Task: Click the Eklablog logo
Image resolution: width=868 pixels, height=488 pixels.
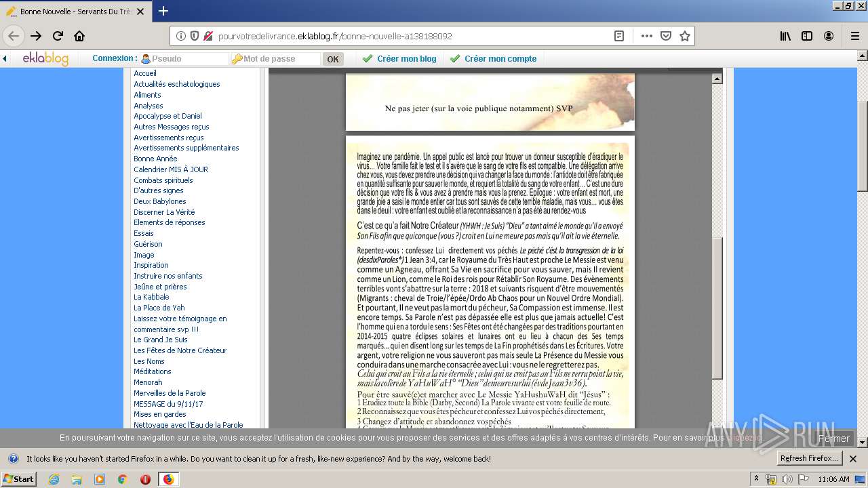Action: tap(45, 59)
